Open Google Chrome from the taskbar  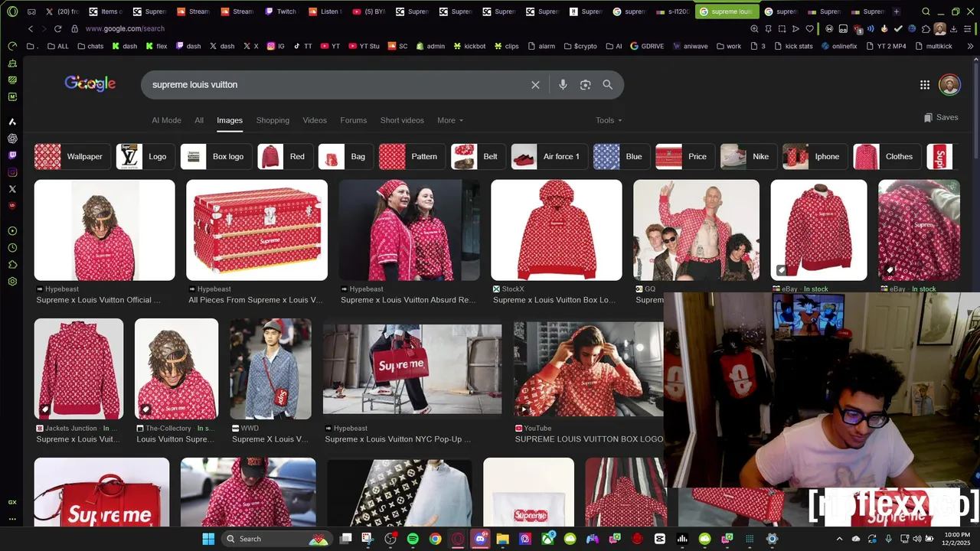pos(436,539)
